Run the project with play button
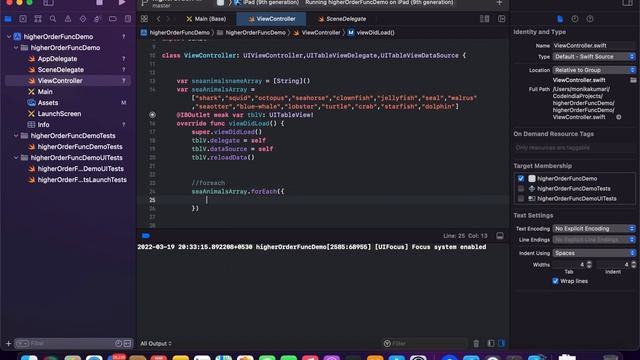This screenshot has width=640, height=360. click(x=122, y=2)
